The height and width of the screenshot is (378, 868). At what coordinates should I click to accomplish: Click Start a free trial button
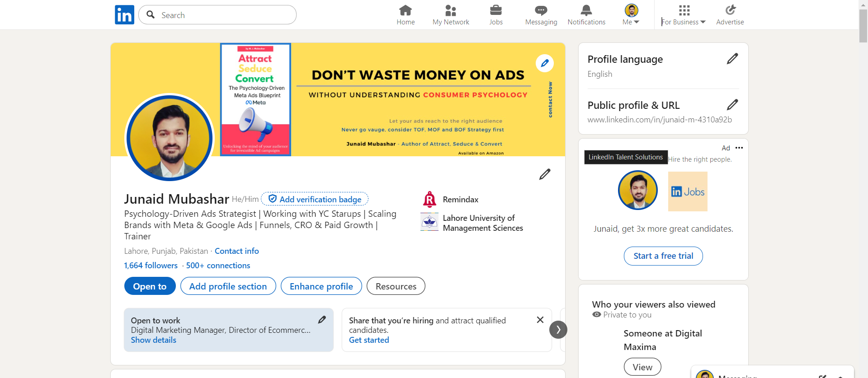pos(663,256)
